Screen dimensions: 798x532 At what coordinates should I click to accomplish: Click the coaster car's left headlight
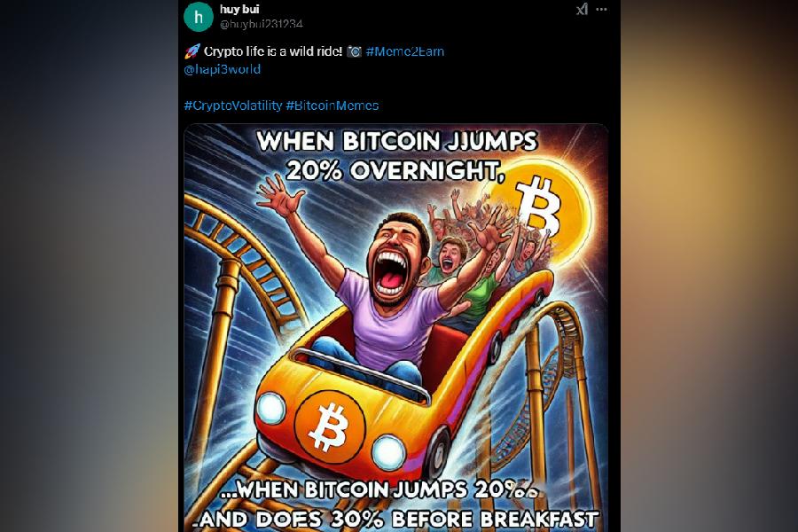pyautogui.click(x=270, y=409)
